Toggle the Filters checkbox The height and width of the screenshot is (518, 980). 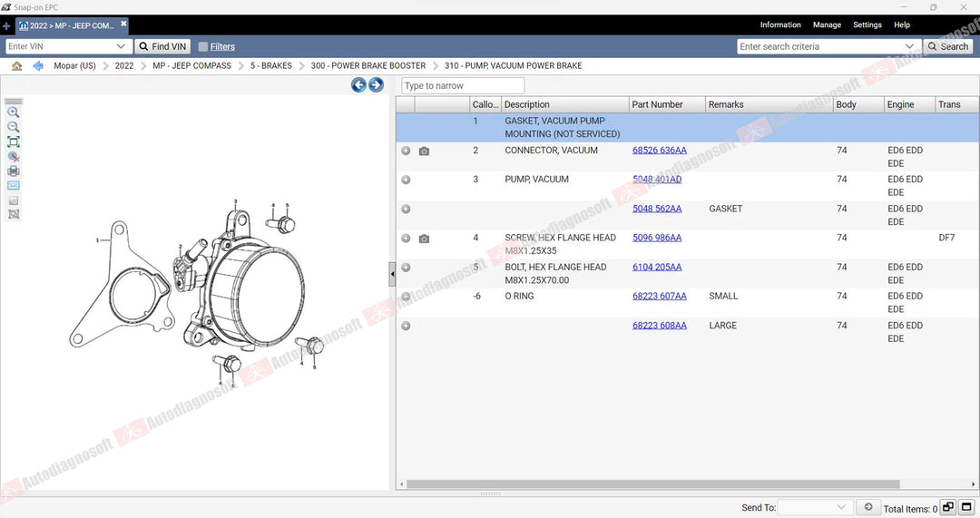point(203,46)
